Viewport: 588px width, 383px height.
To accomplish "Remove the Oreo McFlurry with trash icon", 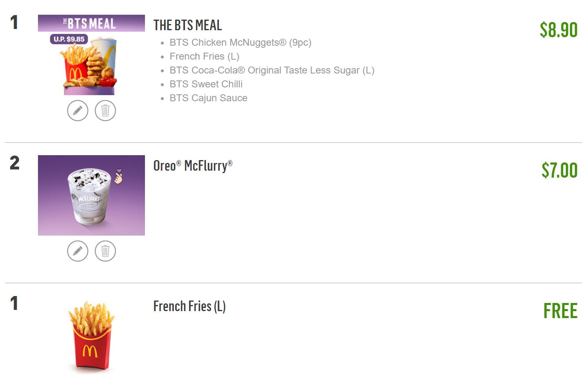I will tap(105, 251).
